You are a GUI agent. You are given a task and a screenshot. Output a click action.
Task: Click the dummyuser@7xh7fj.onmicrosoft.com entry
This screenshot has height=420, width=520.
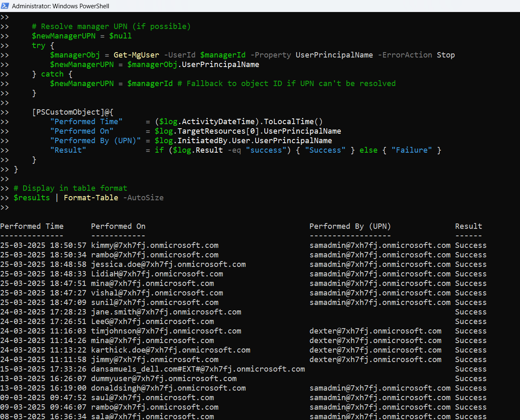(164, 379)
